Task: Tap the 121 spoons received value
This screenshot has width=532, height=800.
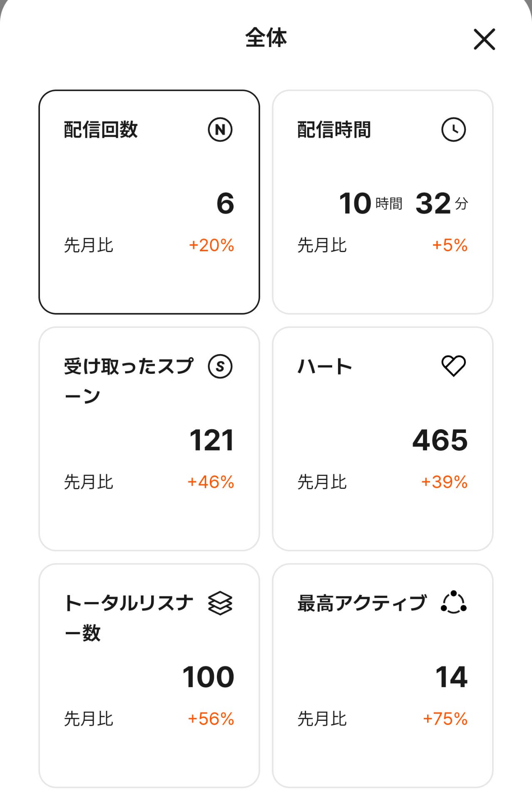Action: coord(211,440)
